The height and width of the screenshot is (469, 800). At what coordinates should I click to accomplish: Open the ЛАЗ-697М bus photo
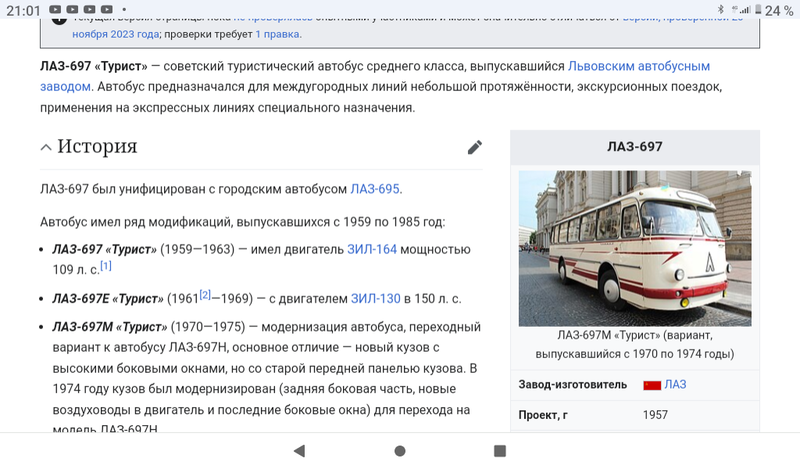pyautogui.click(x=635, y=248)
